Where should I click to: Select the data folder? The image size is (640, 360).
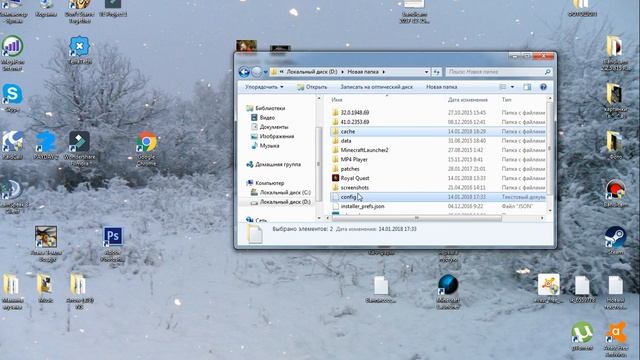[x=346, y=141]
